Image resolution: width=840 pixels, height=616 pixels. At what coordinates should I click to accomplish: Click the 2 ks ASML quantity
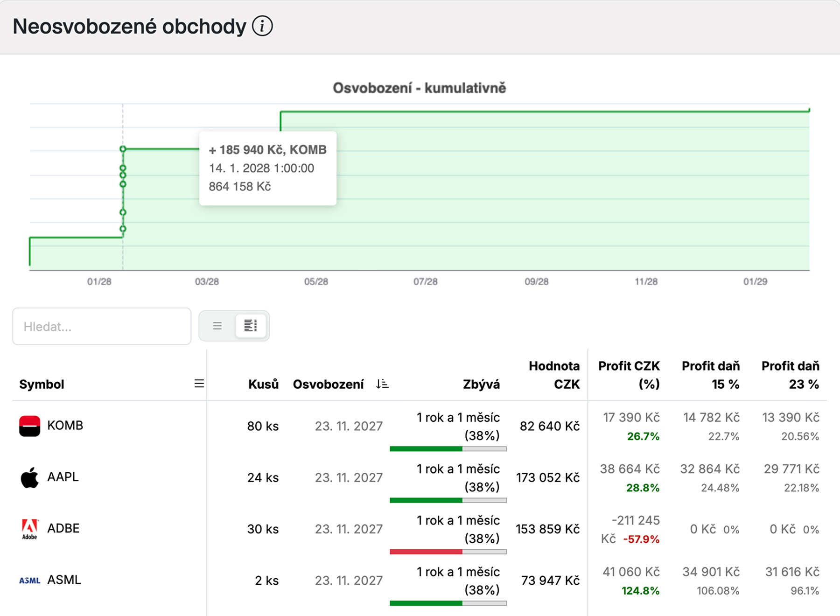[x=266, y=581]
